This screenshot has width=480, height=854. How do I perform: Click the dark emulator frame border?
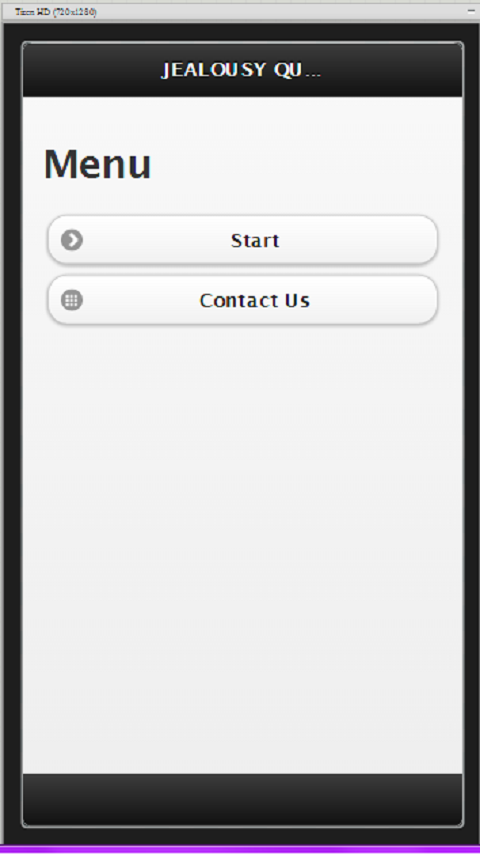[x=12, y=436]
